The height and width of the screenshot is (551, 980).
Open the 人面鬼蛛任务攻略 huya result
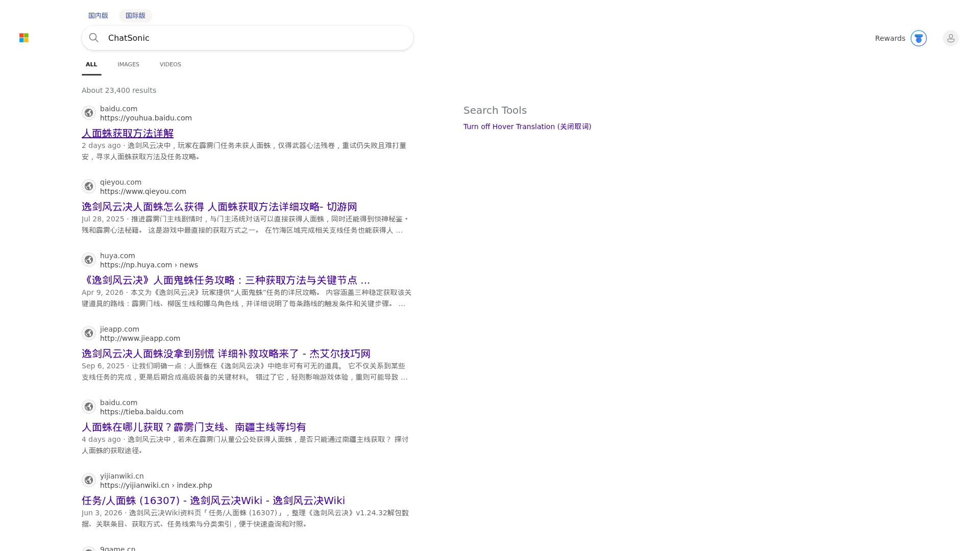tap(226, 280)
